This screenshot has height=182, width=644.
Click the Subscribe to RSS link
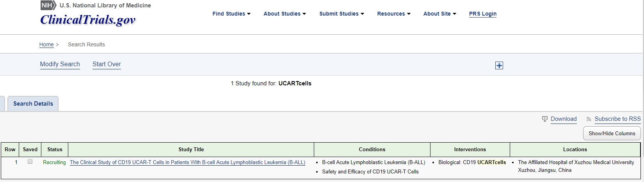(x=617, y=119)
